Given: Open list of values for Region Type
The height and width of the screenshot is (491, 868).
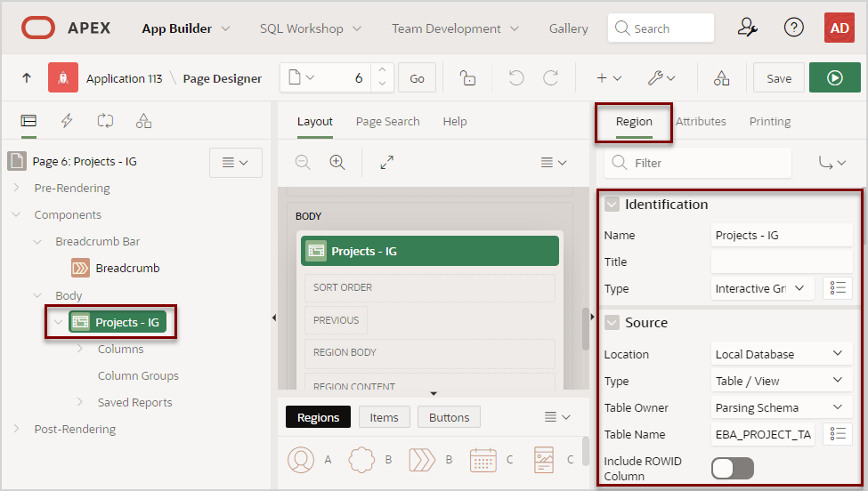Looking at the screenshot, I should tap(838, 288).
